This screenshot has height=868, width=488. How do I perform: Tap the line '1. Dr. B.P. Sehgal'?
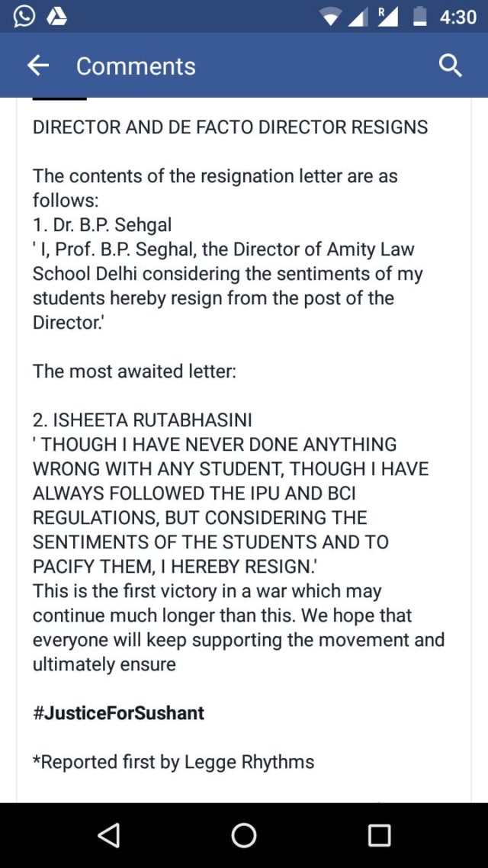pyautogui.click(x=102, y=225)
